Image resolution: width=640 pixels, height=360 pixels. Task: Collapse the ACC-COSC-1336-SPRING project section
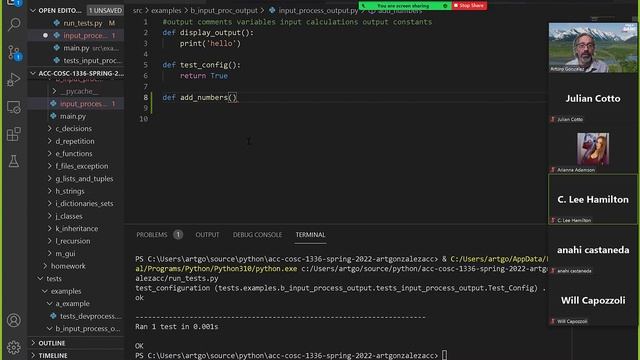click(33, 73)
